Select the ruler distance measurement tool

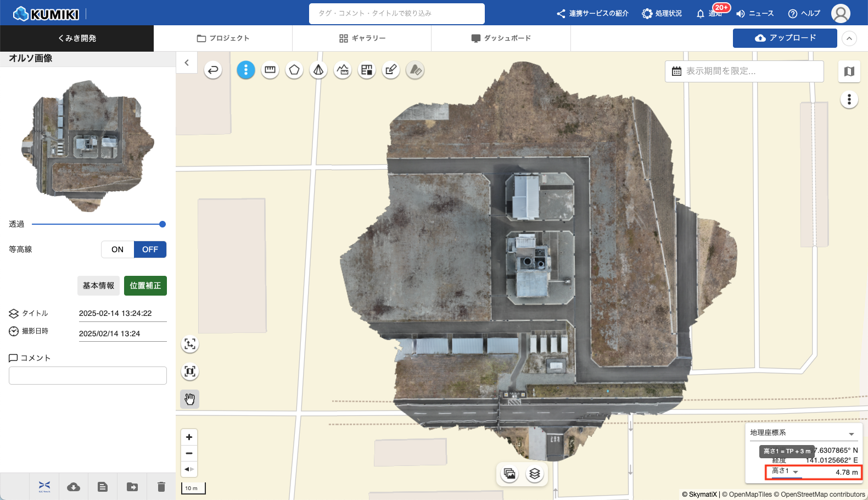click(x=270, y=70)
